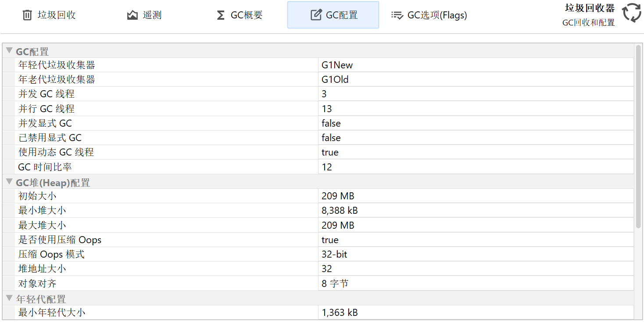The width and height of the screenshot is (644, 322).
Task: Collapse the 年轻代配置 section
Action: [x=9, y=298]
